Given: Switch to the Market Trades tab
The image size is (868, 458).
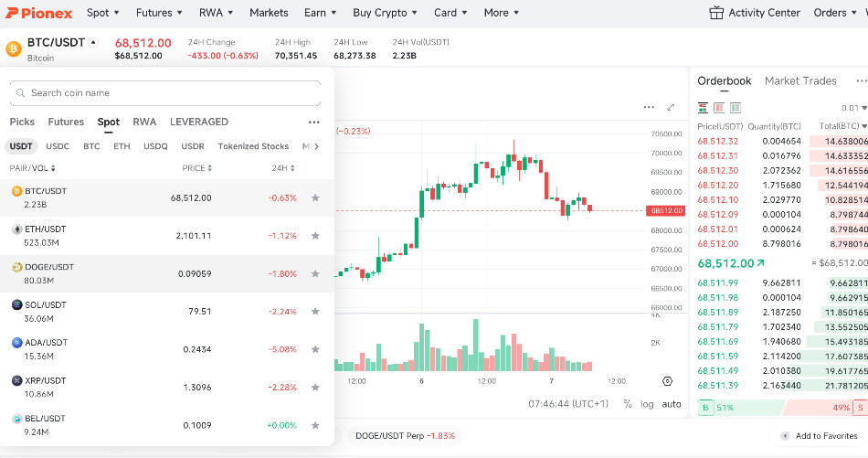Looking at the screenshot, I should click(x=800, y=80).
